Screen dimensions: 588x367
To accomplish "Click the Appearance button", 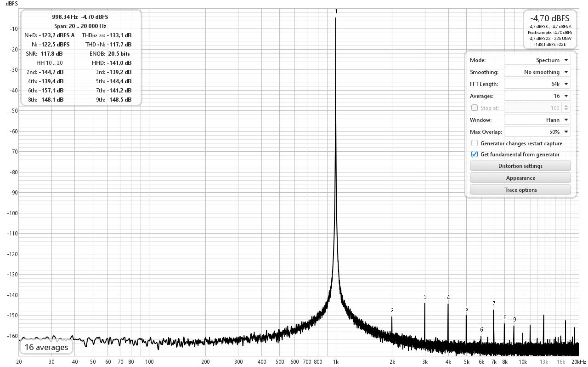I will (x=520, y=178).
